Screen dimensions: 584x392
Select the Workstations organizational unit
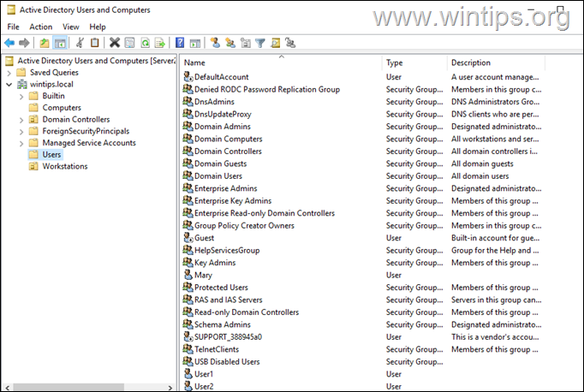(x=64, y=166)
